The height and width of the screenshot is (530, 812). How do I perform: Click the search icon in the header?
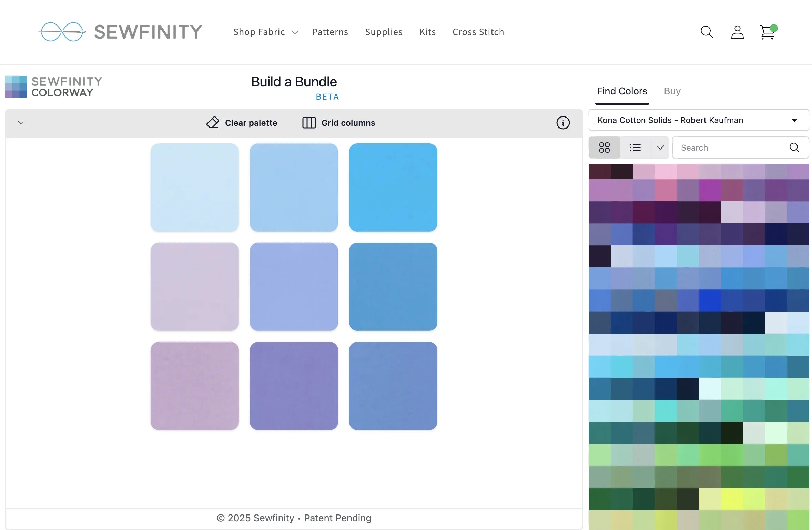pyautogui.click(x=707, y=32)
